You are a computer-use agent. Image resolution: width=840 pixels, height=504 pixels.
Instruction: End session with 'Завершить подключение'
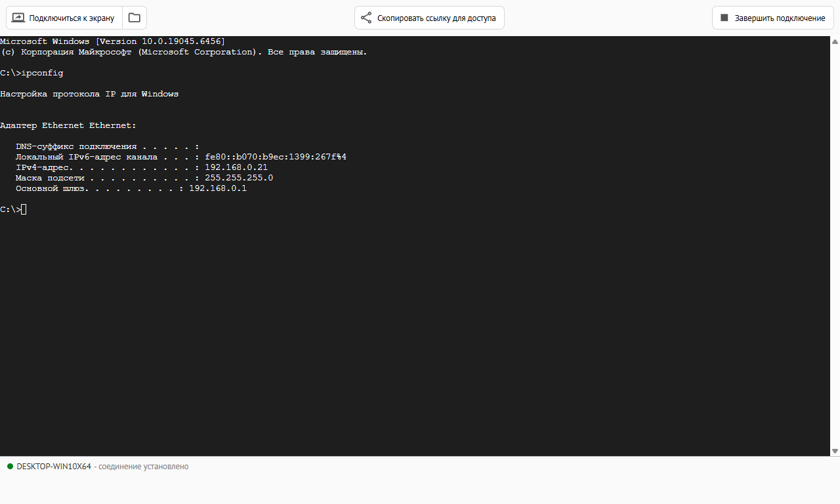tap(780, 18)
